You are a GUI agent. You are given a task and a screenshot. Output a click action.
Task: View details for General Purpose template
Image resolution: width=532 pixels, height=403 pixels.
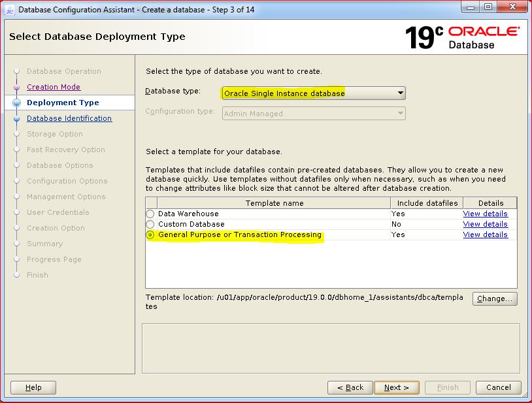click(485, 234)
